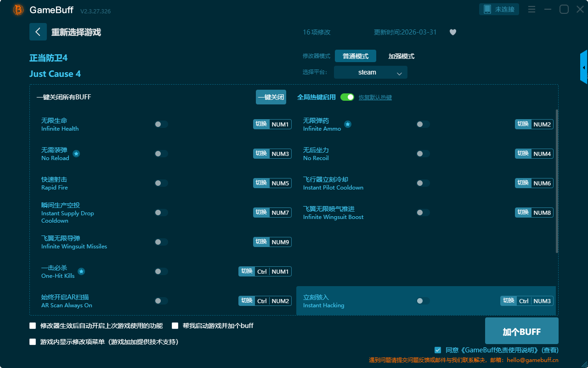Click the restore default hotkeys link

[x=375, y=98]
